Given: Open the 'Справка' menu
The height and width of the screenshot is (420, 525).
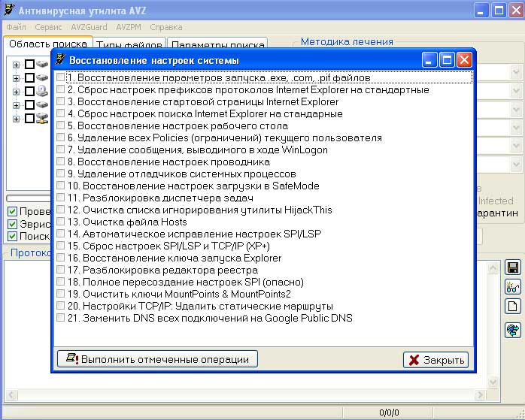Looking at the screenshot, I should click(166, 27).
